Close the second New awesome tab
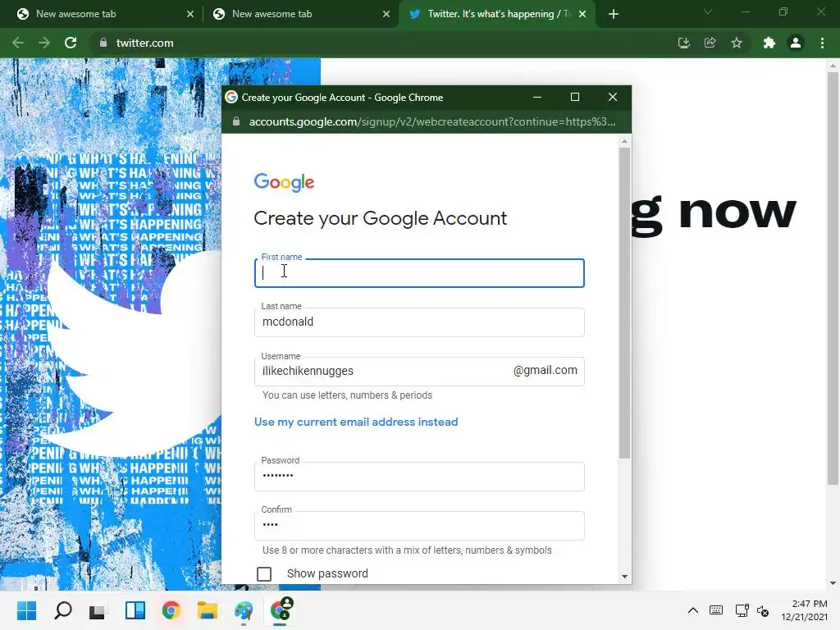This screenshot has width=840, height=630. [x=386, y=14]
